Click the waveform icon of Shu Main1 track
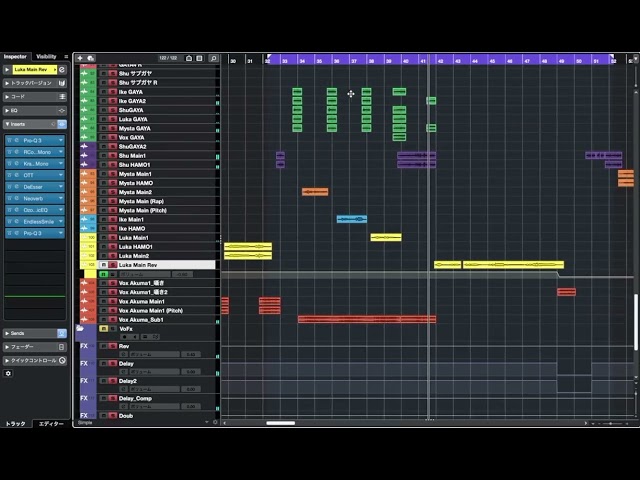Image resolution: width=640 pixels, height=480 pixels. [x=84, y=156]
